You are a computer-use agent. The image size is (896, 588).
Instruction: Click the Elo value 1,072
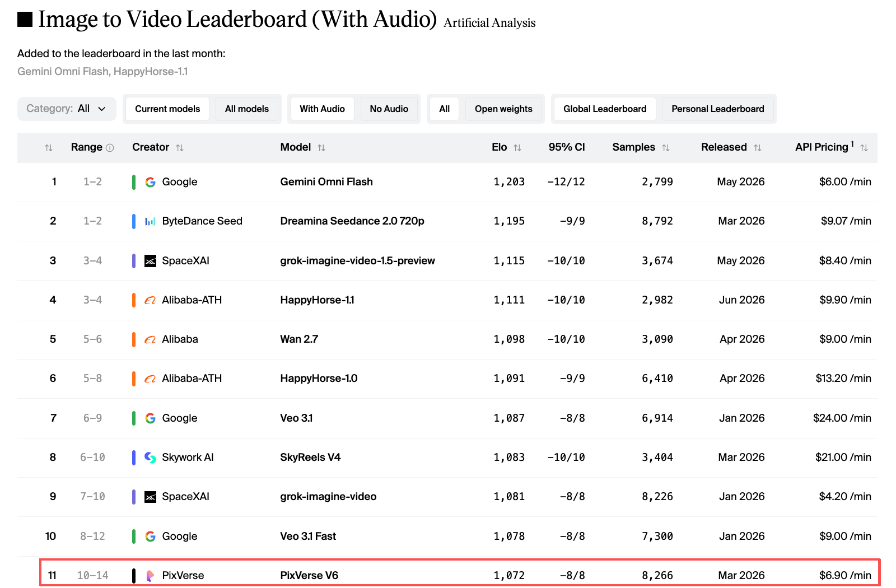509,576
